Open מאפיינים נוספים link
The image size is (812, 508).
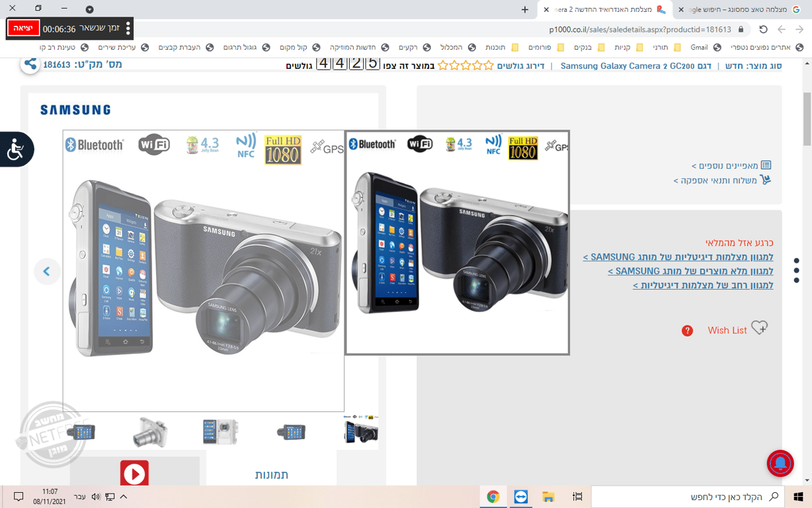[x=731, y=165]
